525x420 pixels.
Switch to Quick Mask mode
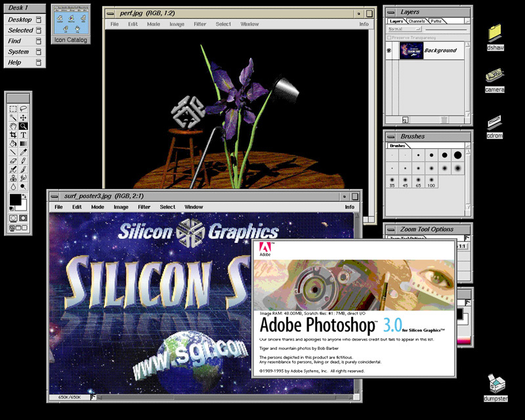click(23, 219)
